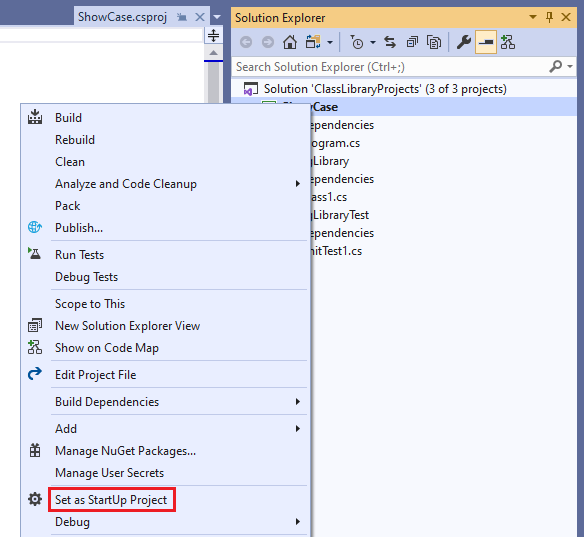Expand the Debug submenu

click(164, 522)
